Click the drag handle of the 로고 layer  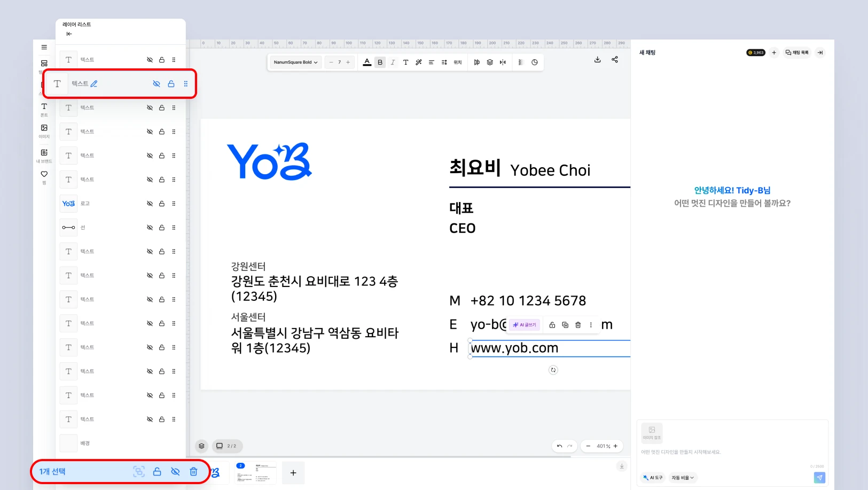pyautogui.click(x=174, y=204)
